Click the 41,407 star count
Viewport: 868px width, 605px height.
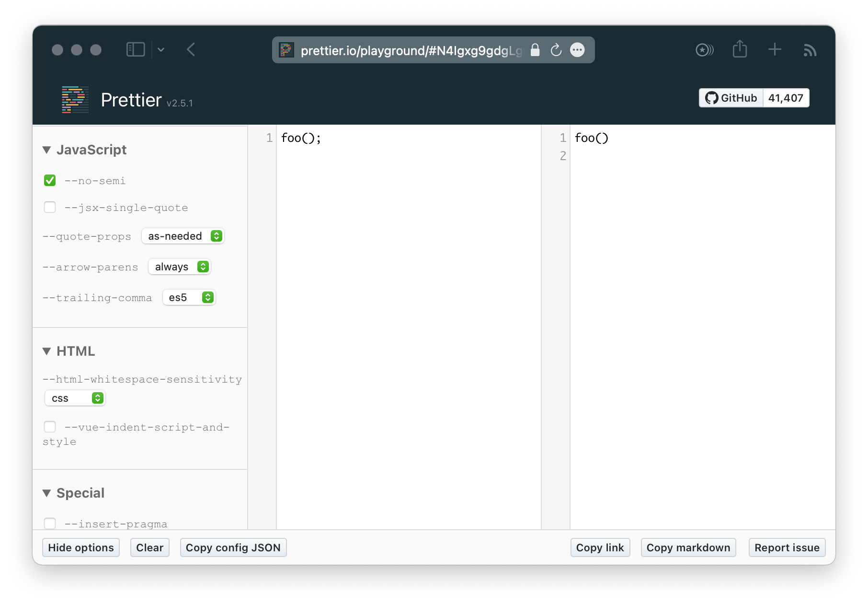pyautogui.click(x=786, y=98)
